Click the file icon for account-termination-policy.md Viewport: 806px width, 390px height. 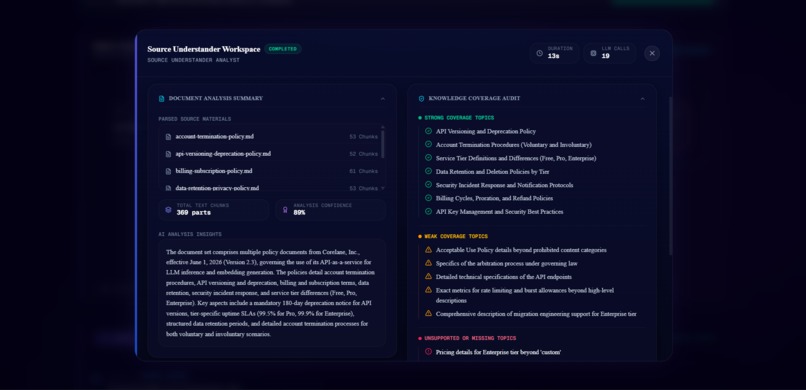[168, 137]
